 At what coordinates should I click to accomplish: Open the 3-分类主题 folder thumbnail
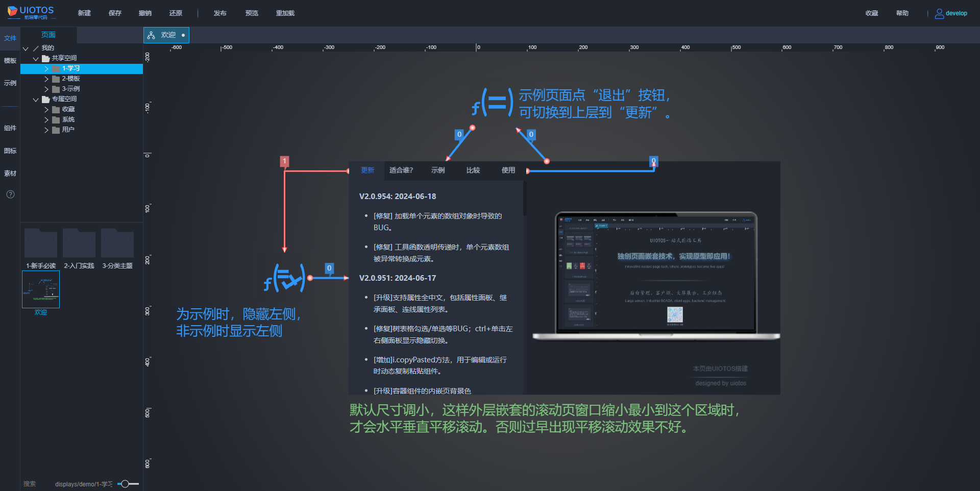click(x=117, y=243)
